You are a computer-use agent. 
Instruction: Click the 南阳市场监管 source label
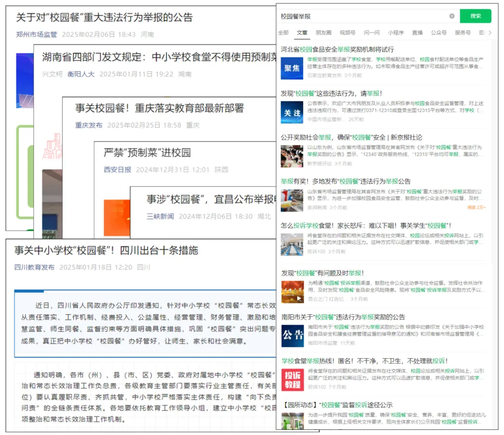point(323,343)
